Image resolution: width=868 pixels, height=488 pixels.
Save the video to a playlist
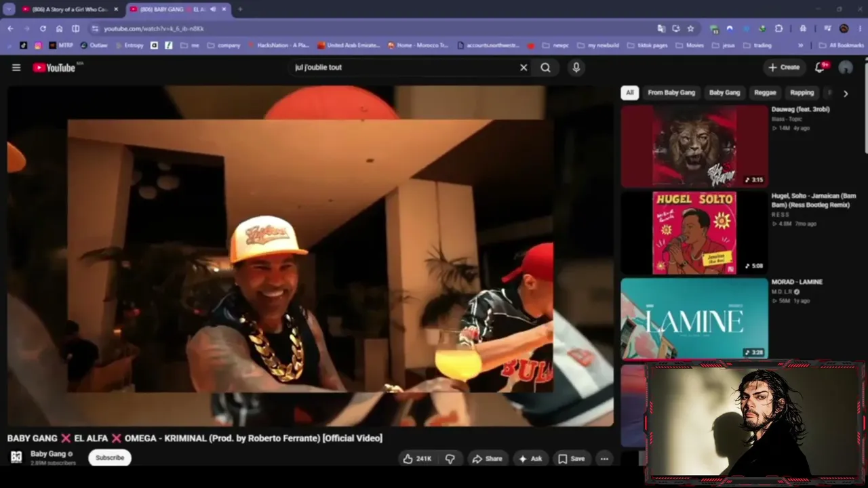coord(571,459)
